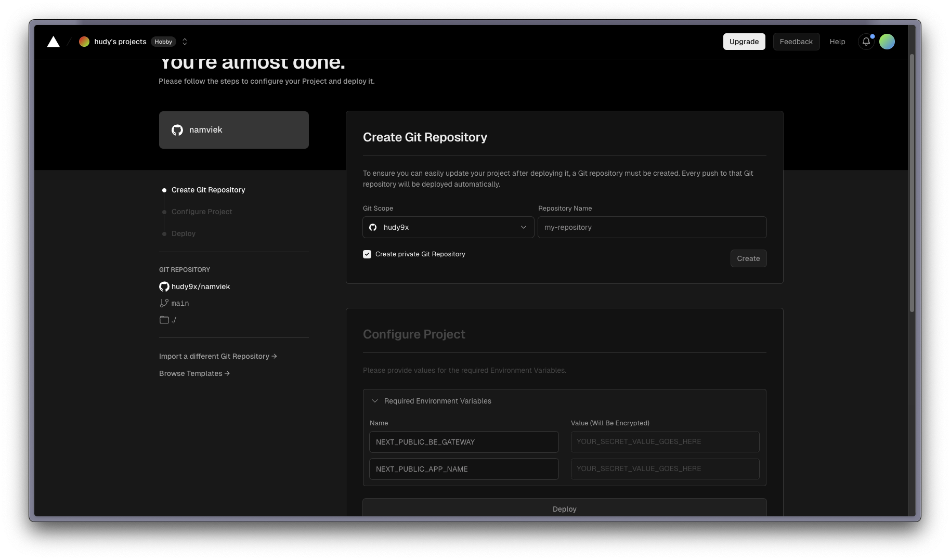950x560 pixels.
Task: Focus value field for NEXT_PUBLIC_BE_GATEWAY
Action: (665, 442)
